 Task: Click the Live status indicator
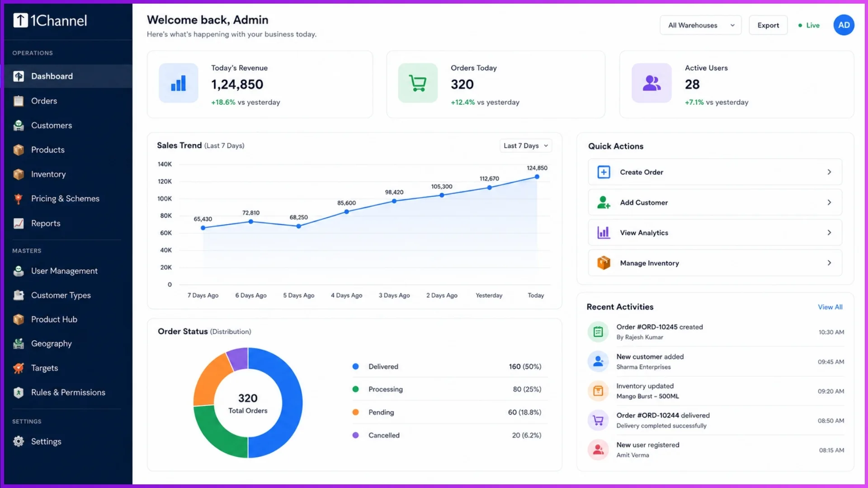(x=809, y=25)
